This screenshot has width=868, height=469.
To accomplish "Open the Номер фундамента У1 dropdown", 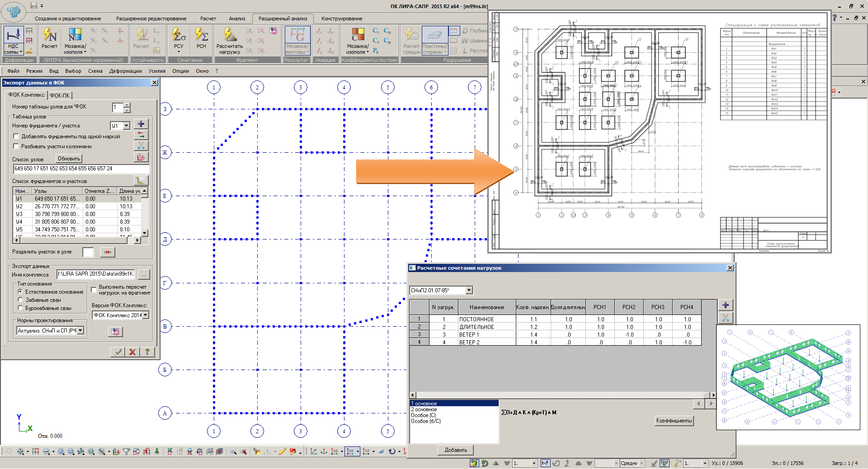I will click(127, 126).
